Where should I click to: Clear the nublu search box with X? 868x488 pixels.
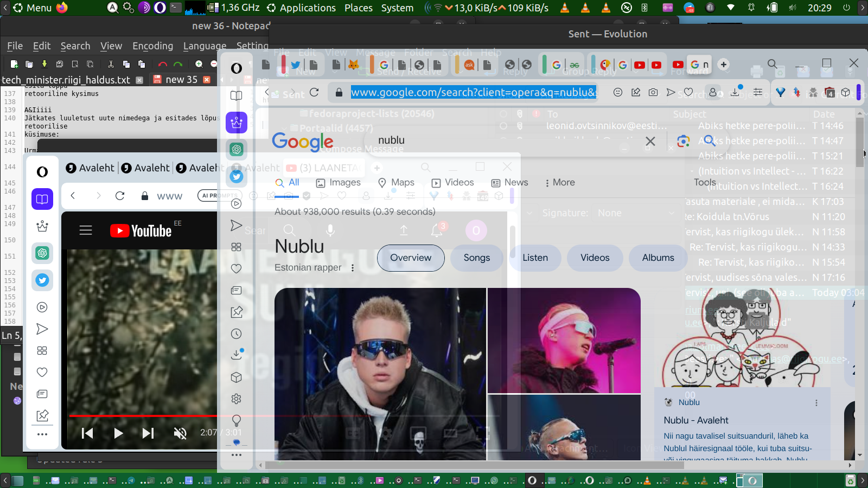pos(650,141)
